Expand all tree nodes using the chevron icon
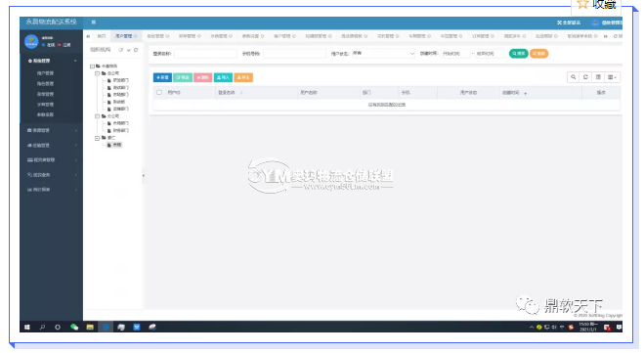 129,50
